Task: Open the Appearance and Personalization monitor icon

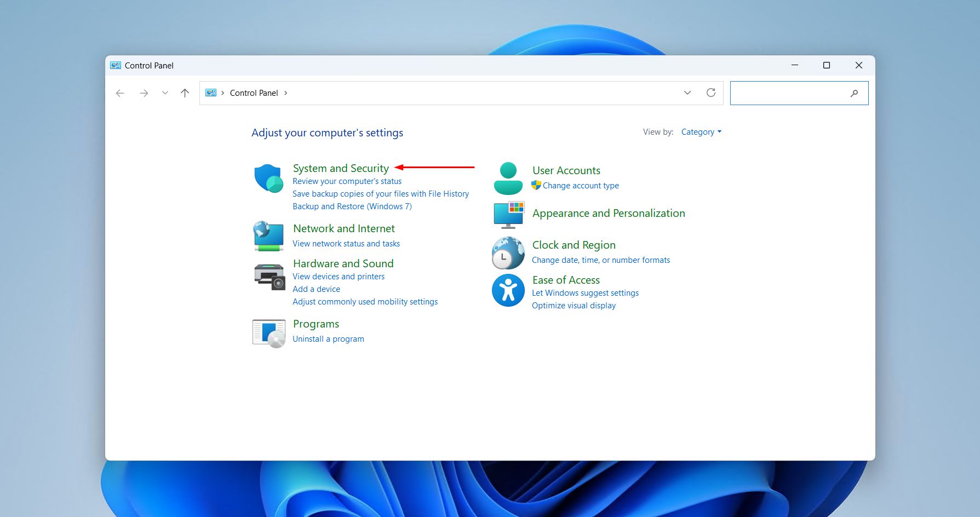Action: [x=509, y=215]
